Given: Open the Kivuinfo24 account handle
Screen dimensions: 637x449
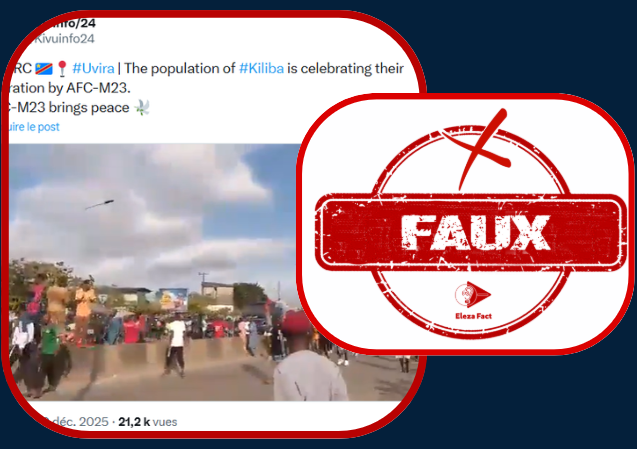Looking at the screenshot, I should tap(64, 39).
